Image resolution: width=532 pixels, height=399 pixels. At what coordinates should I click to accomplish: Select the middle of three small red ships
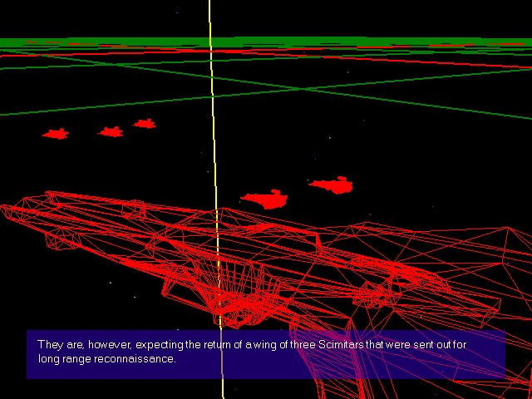tap(111, 131)
